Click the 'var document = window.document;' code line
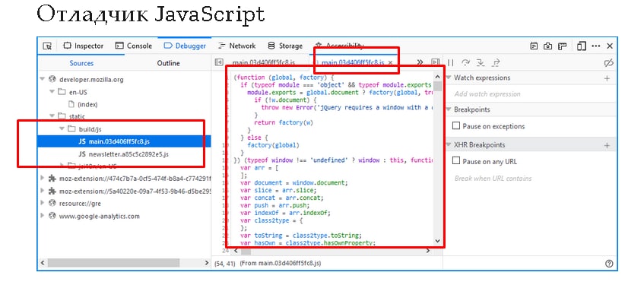This screenshot has height=285, width=644. point(294,182)
